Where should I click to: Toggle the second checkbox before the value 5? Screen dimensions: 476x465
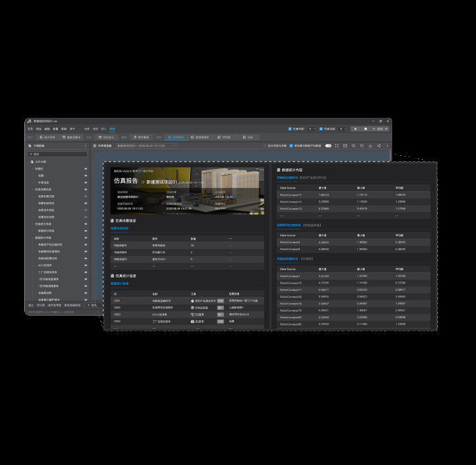pyautogui.click(x=321, y=129)
